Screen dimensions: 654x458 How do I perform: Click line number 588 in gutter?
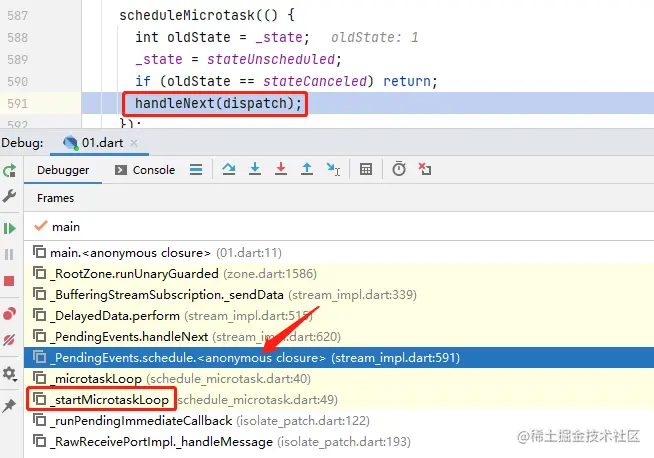click(x=18, y=38)
